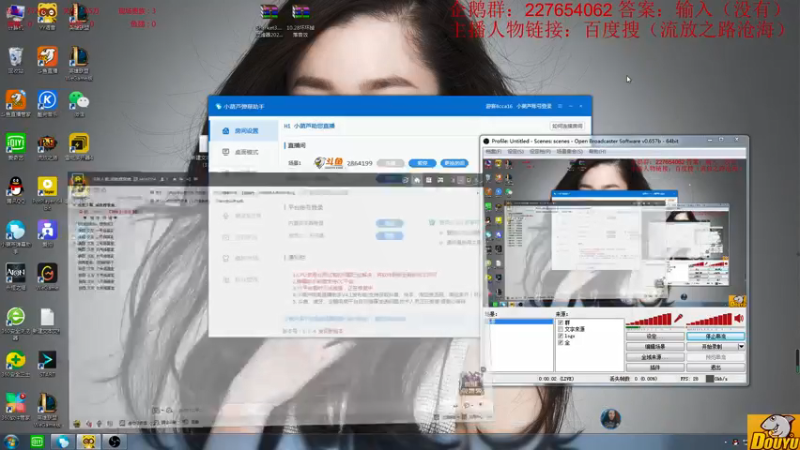Open the second WinRAR archive on desktop
The width and height of the screenshot is (800, 450).
pos(301,12)
